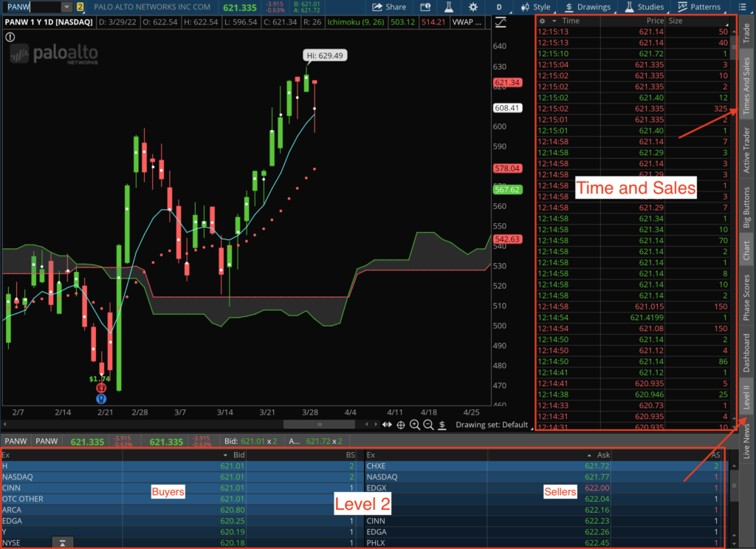Click the yellow symbol link number 2 badge
Viewport: 756px width, 549px height.
pos(80,7)
